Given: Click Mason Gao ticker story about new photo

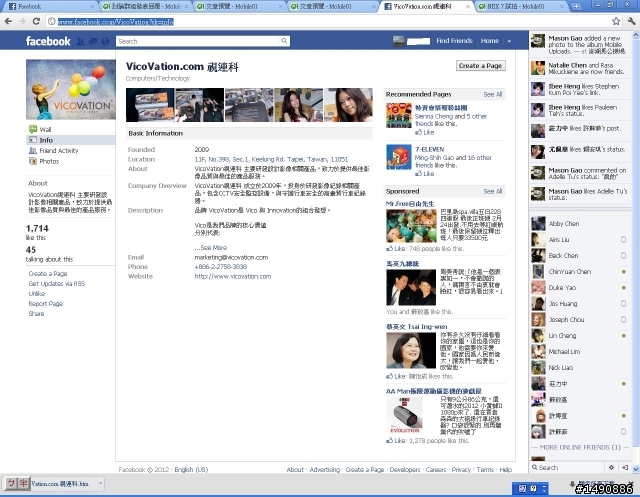Looking at the screenshot, I should tap(580, 44).
